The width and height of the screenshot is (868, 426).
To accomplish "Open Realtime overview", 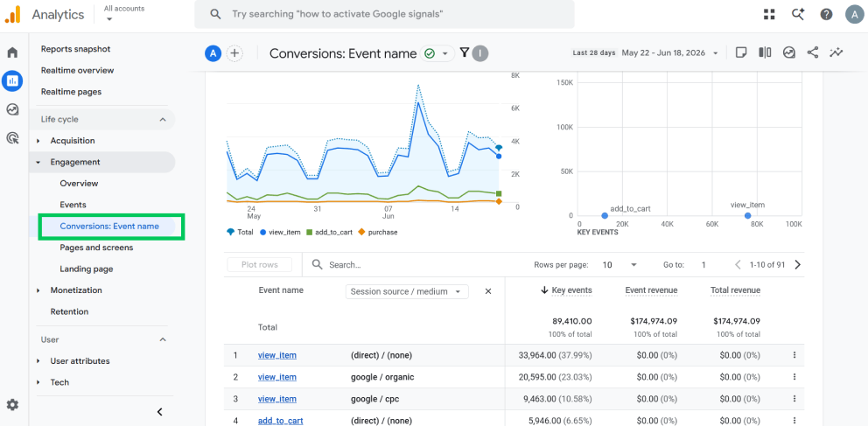I will (x=77, y=70).
